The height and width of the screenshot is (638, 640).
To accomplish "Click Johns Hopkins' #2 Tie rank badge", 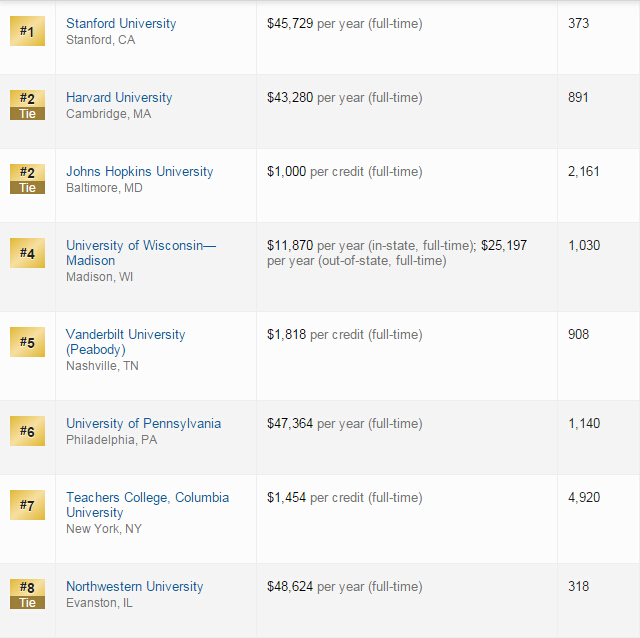I will point(27,179).
